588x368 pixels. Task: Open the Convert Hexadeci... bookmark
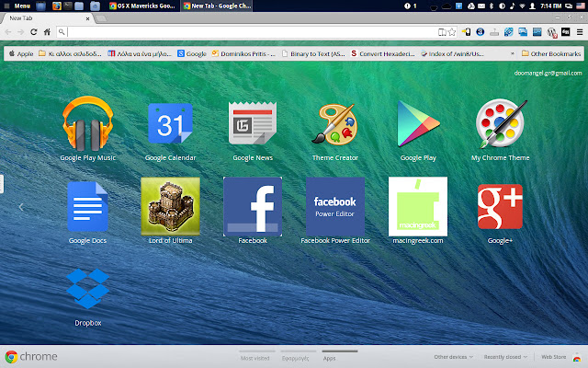(383, 53)
